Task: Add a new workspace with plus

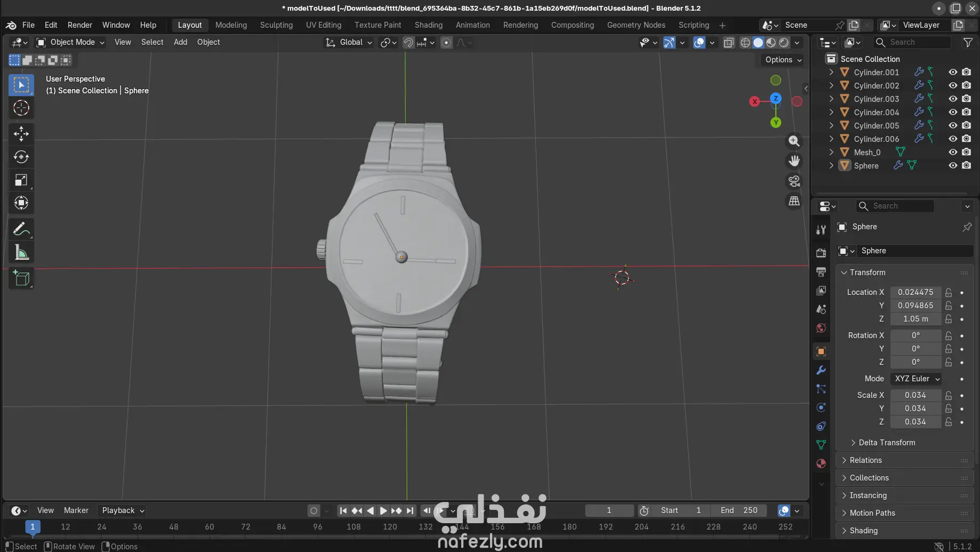Action: click(x=722, y=26)
